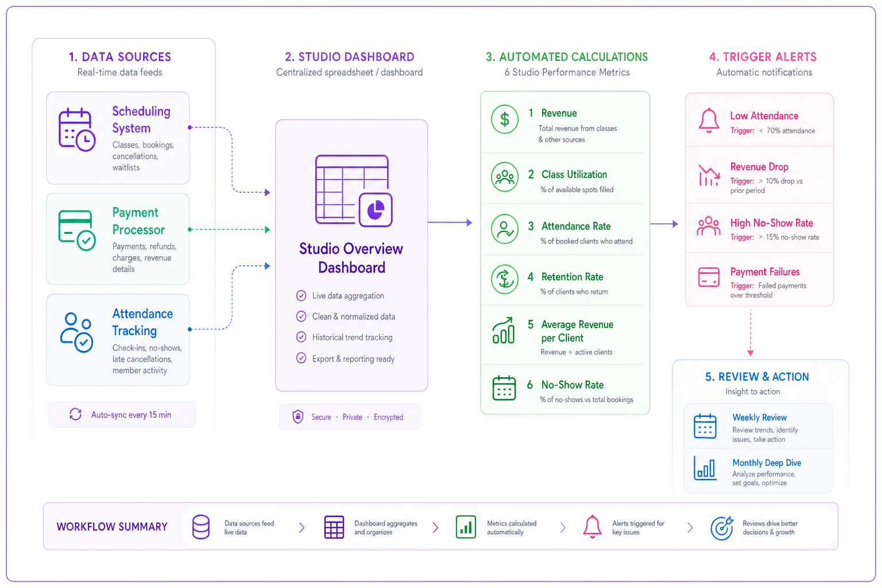Click the "Studio Overview Dashboard" title
Screen dimensions: 882x588
[351, 258]
